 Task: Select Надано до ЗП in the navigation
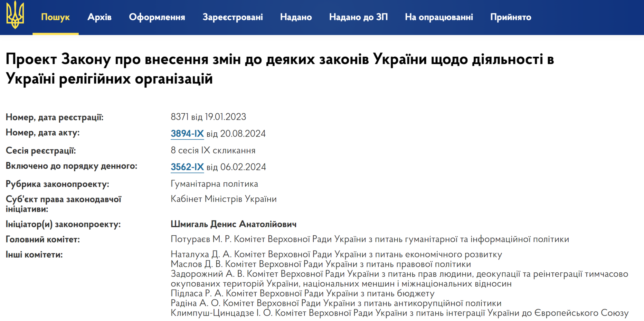click(358, 17)
